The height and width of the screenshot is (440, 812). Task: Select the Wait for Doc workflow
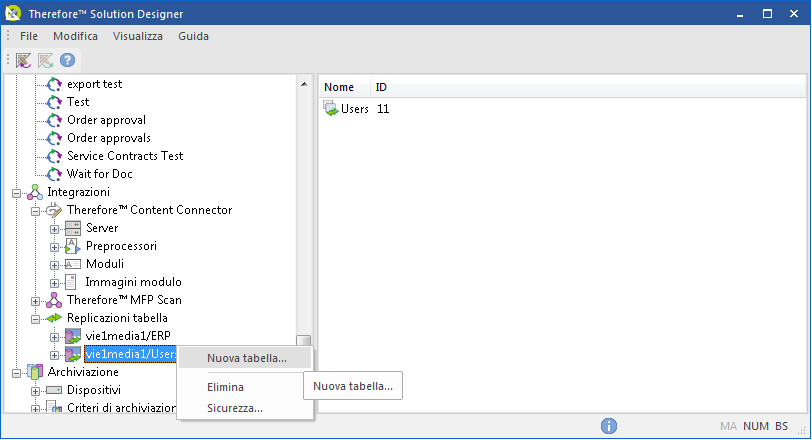(100, 174)
